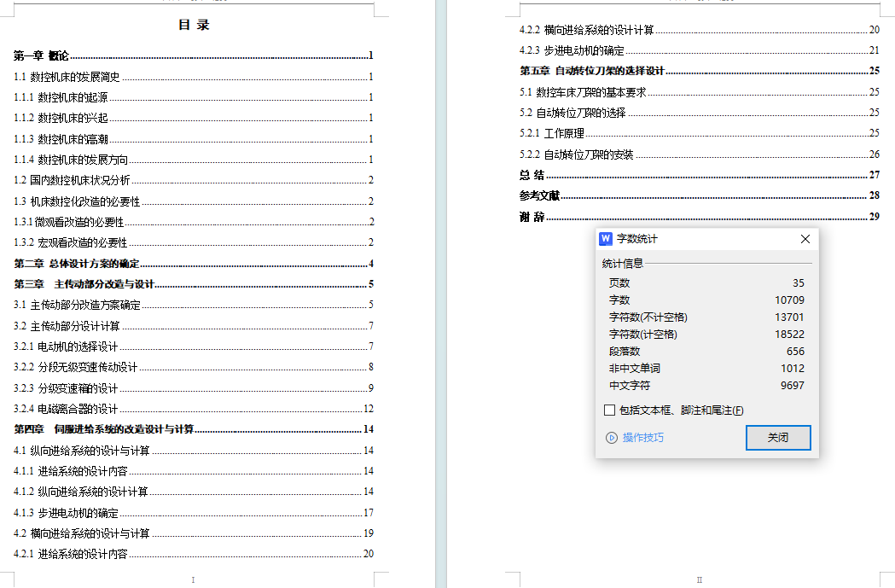This screenshot has height=588, width=895.
Task: Select 第三章 主传动部分改造与设计 entry
Action: point(84,284)
